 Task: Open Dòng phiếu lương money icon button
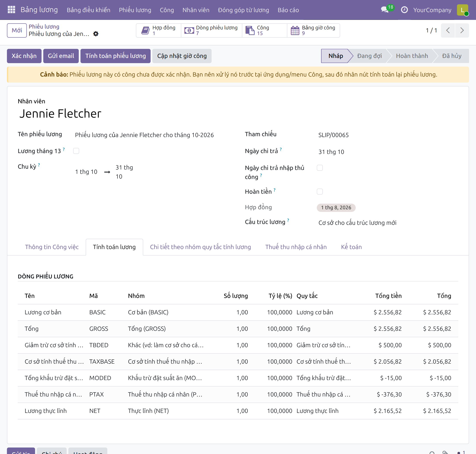211,30
